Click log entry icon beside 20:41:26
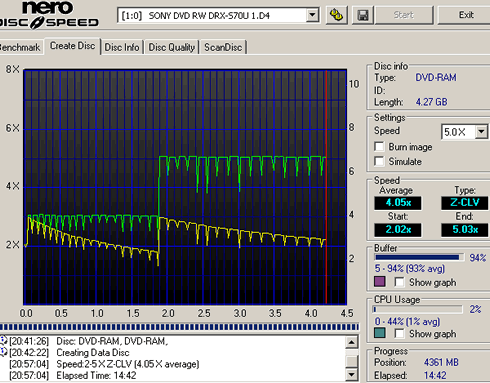 [4, 341]
